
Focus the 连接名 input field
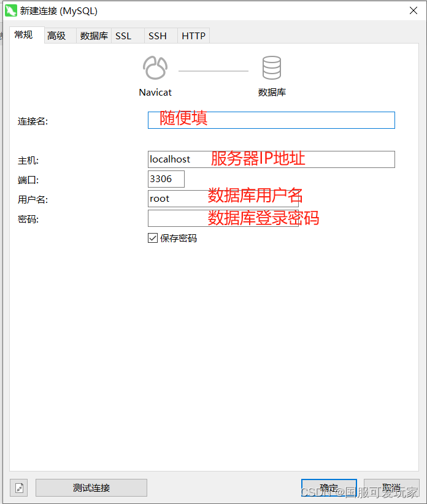[x=271, y=120]
